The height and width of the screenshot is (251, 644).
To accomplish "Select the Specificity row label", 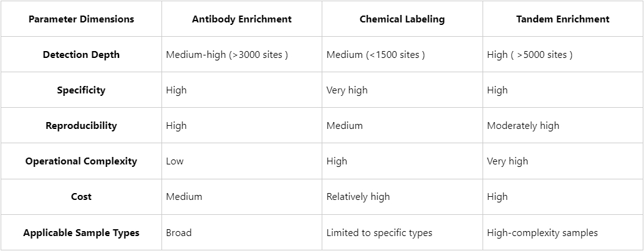I will 81,90.
